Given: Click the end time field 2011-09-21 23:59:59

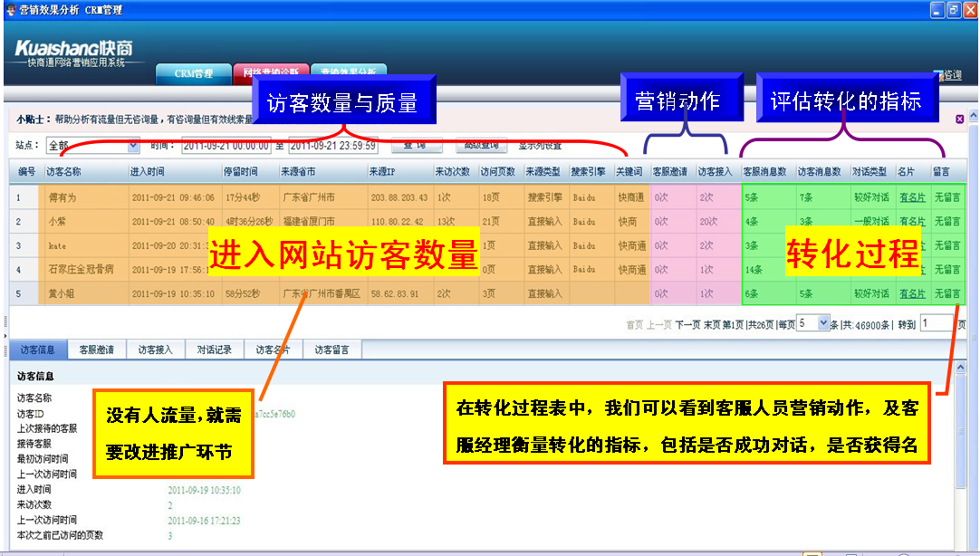Looking at the screenshot, I should [332, 145].
